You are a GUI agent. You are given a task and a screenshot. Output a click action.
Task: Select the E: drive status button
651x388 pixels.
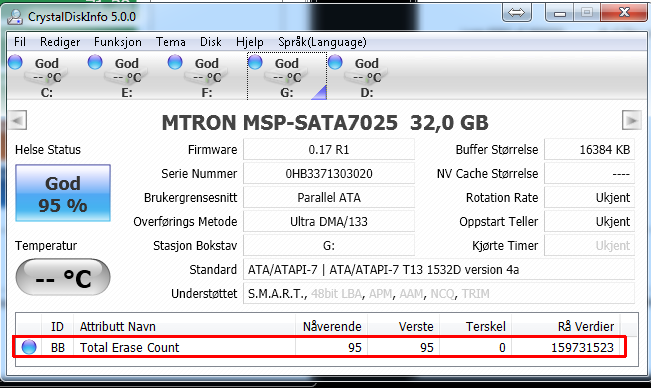127,77
